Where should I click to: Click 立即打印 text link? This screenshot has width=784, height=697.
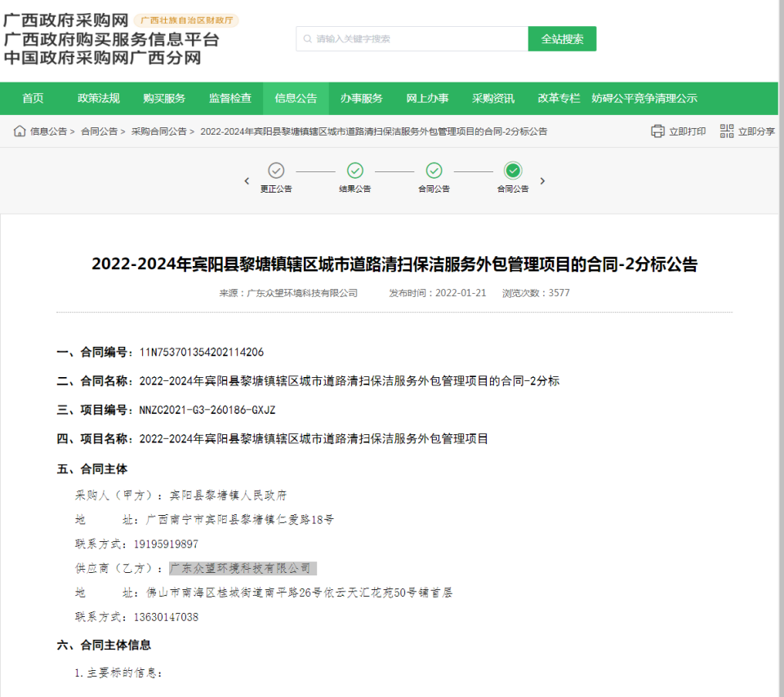[687, 131]
